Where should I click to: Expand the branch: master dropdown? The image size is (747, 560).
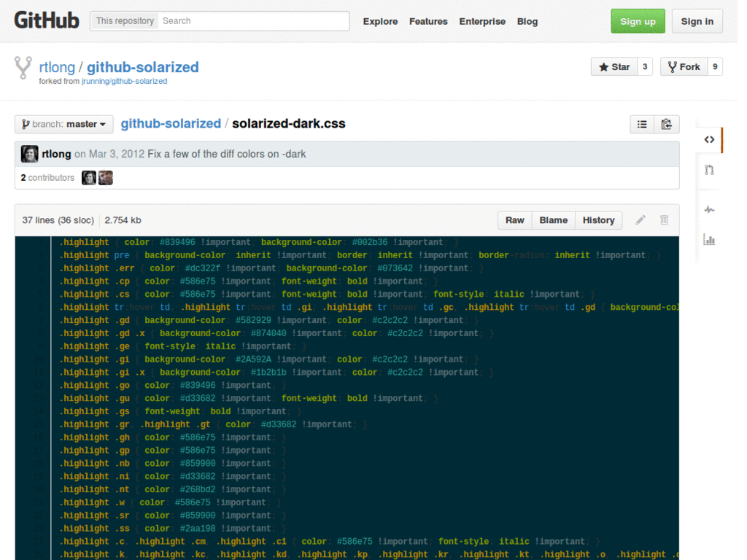click(x=64, y=124)
